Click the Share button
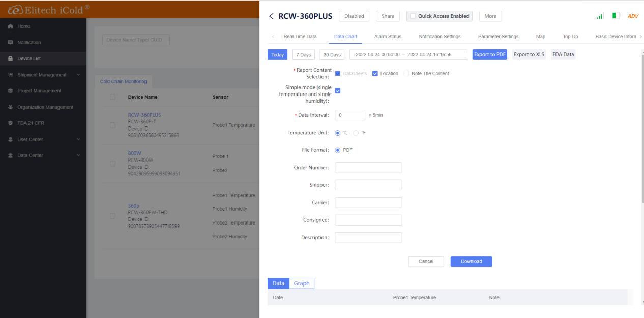The image size is (644, 318). click(388, 16)
